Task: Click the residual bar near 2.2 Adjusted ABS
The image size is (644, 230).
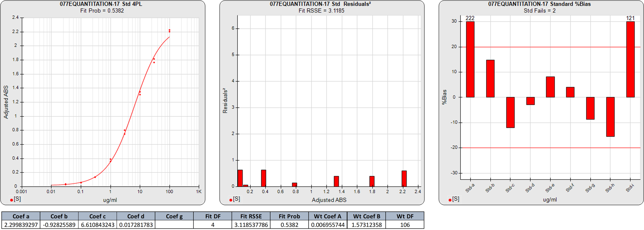Action: [404, 179]
